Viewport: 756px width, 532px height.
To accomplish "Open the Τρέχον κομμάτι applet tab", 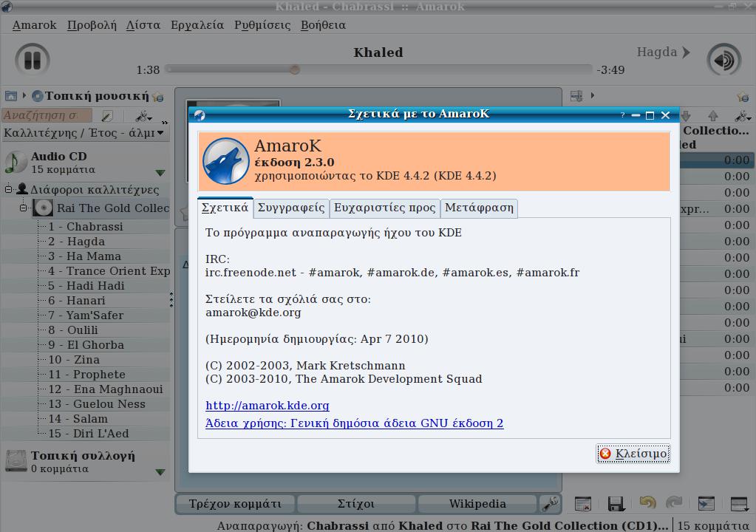I will (235, 504).
